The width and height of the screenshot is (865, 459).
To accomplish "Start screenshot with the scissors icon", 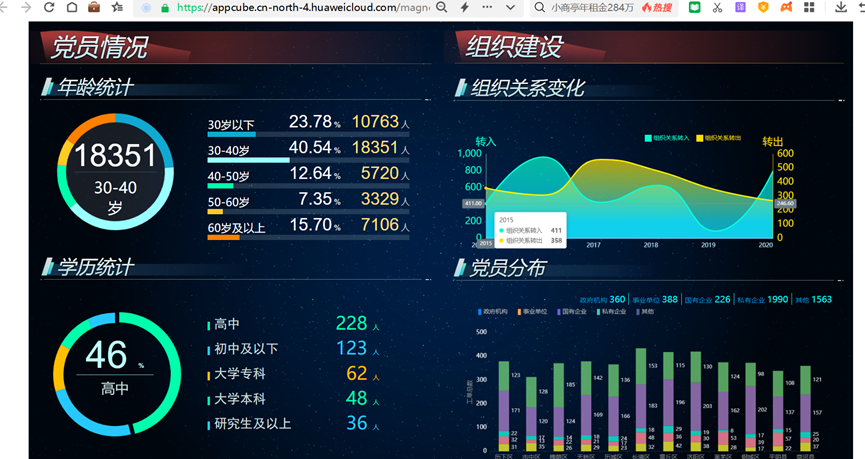I will click(x=717, y=7).
